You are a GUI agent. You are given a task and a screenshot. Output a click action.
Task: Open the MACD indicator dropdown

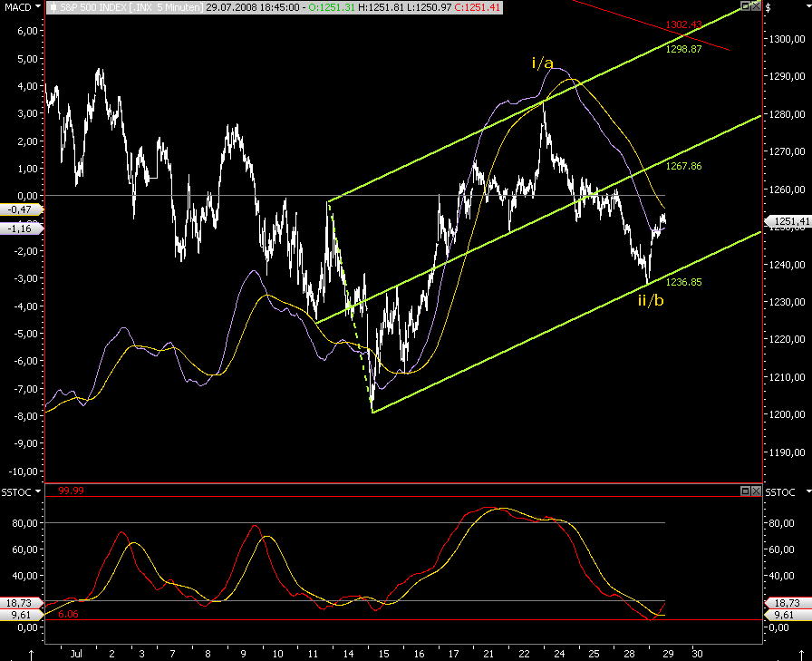pos(38,6)
